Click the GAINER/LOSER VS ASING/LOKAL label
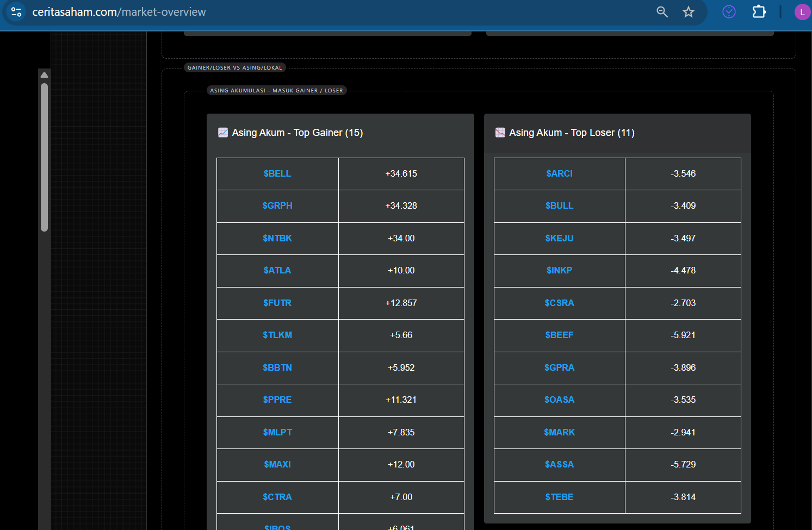The width and height of the screenshot is (812, 530). 235,68
